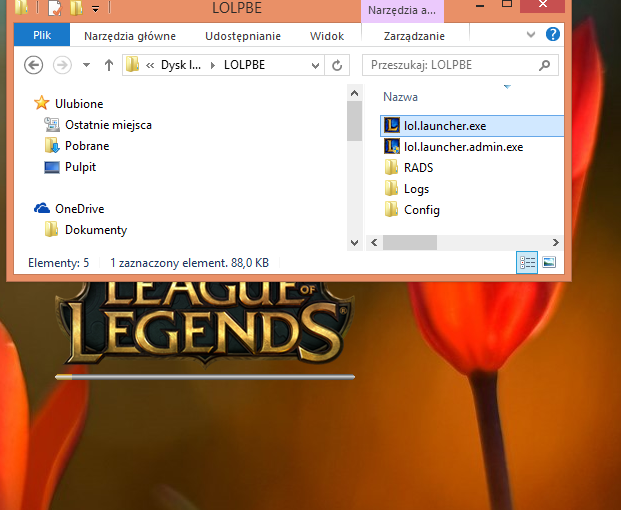Click lol.launcher.admin.exe shield icon
621x510 pixels.
click(x=392, y=147)
